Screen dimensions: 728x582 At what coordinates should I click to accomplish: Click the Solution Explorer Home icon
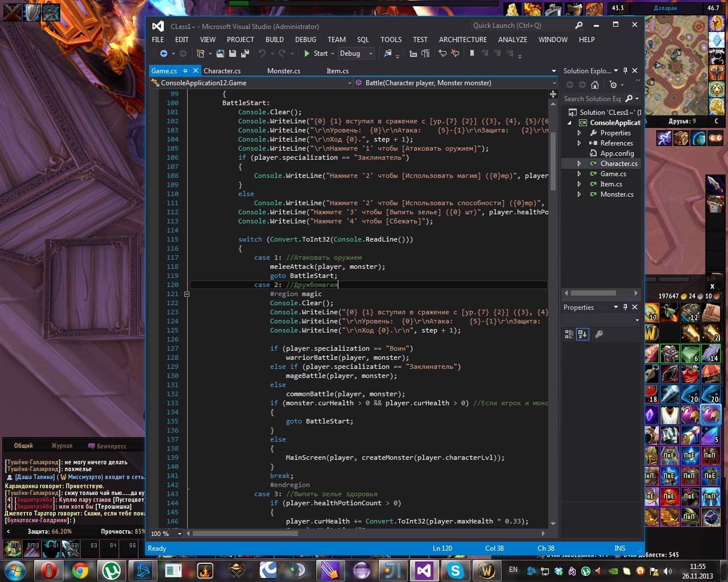(x=595, y=85)
